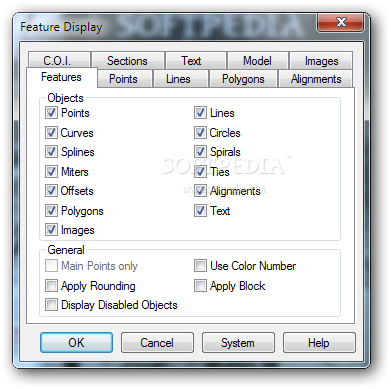
Task: Click the OK button
Action: click(76, 342)
